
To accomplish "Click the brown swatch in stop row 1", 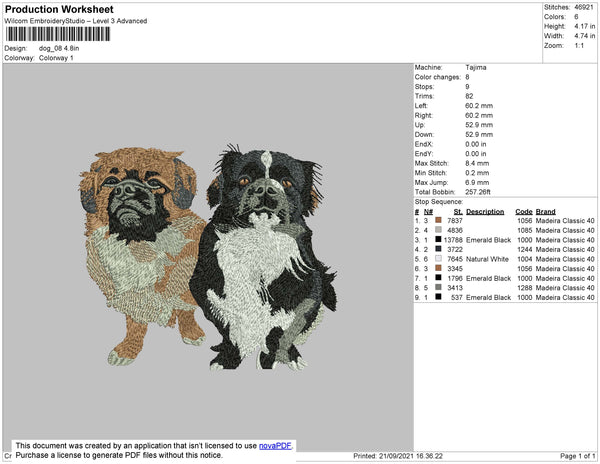I will [x=438, y=220].
